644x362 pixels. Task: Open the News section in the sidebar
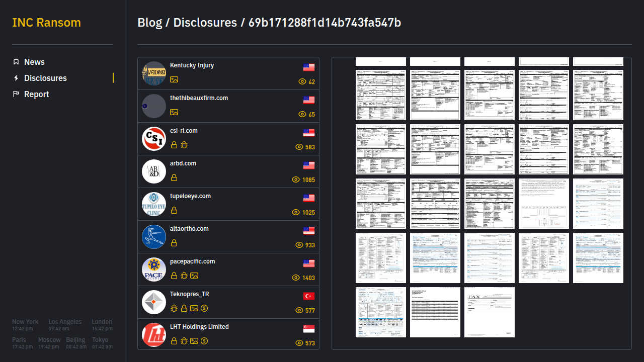pos(34,62)
